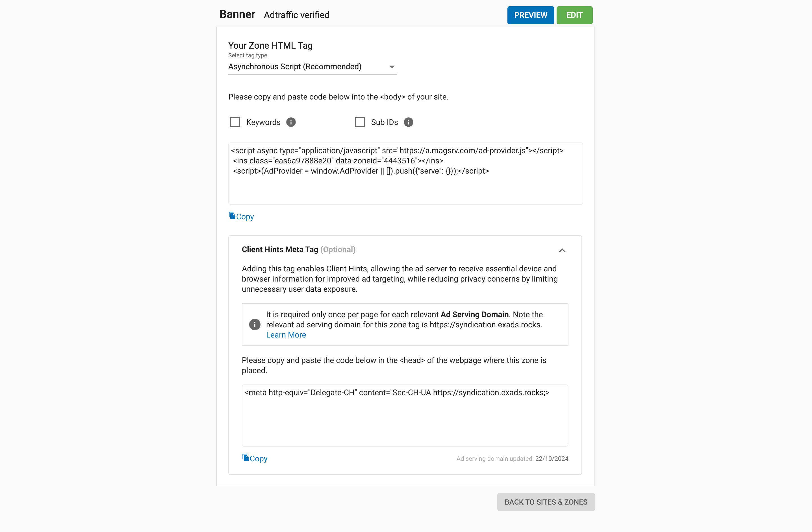Open the Learn More link
This screenshot has height=532, width=812.
[286, 335]
